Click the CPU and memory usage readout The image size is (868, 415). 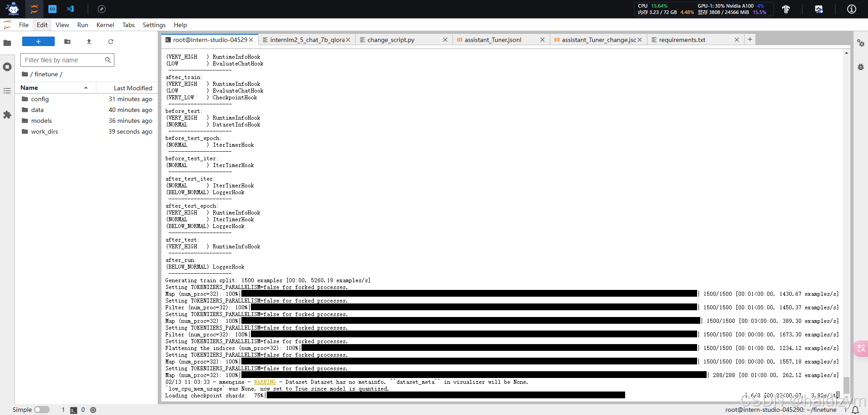click(665, 9)
